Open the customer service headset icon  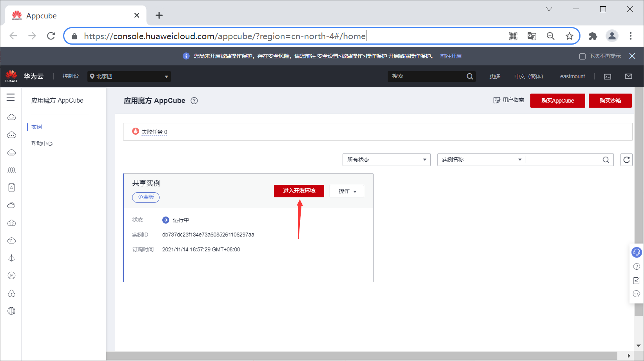[637, 252]
